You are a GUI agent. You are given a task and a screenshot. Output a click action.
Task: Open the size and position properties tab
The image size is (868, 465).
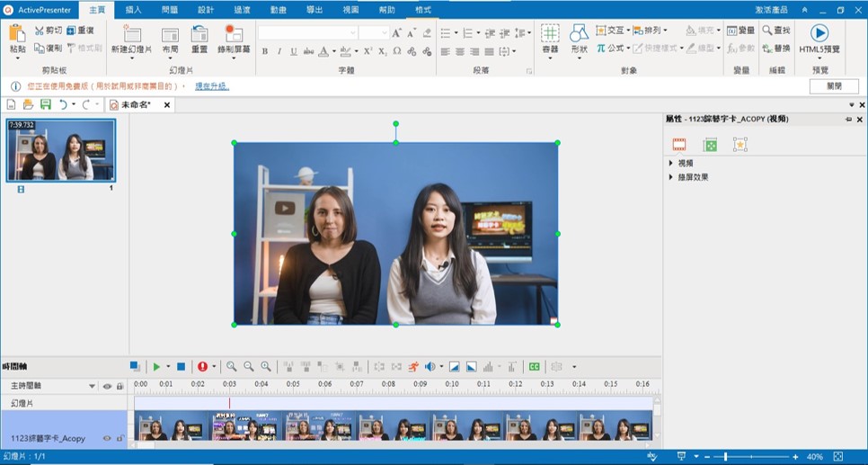click(x=710, y=145)
